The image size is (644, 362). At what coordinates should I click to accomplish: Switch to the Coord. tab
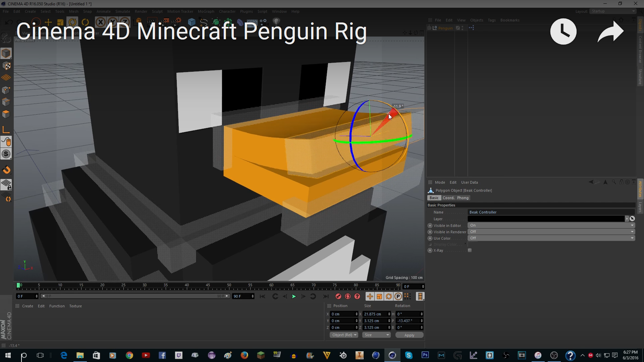[448, 198]
